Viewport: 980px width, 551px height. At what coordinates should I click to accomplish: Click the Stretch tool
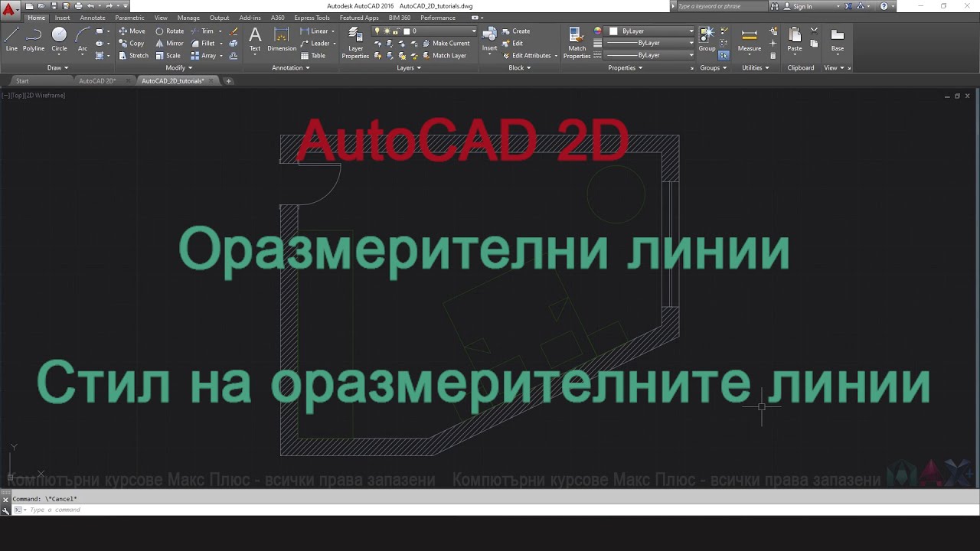point(134,56)
